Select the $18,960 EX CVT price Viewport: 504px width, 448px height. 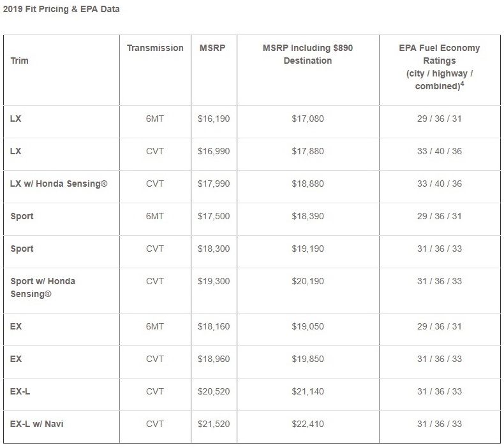pos(214,359)
